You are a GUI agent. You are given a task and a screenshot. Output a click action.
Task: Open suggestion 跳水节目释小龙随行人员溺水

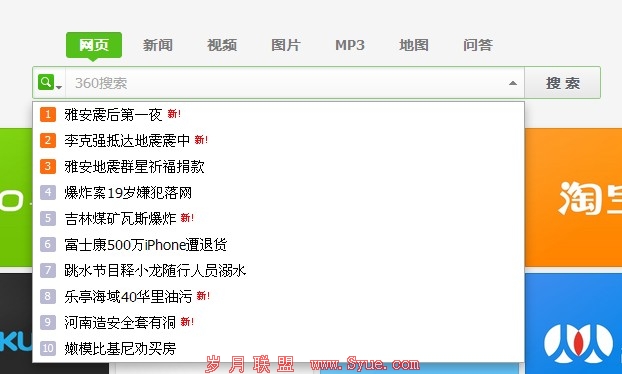coord(155,270)
